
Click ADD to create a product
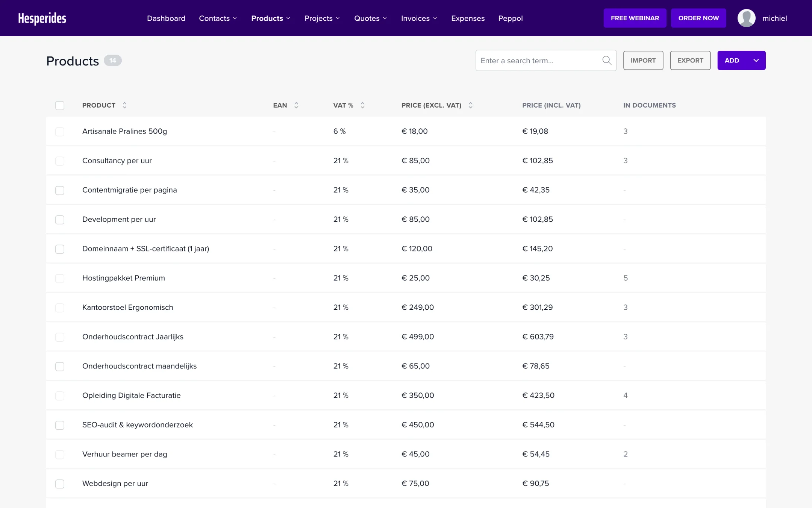click(732, 60)
